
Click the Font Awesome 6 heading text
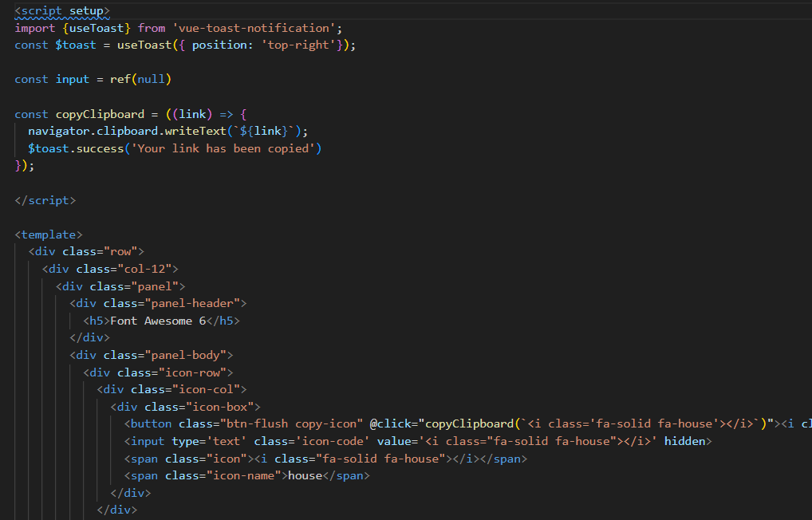[158, 321]
